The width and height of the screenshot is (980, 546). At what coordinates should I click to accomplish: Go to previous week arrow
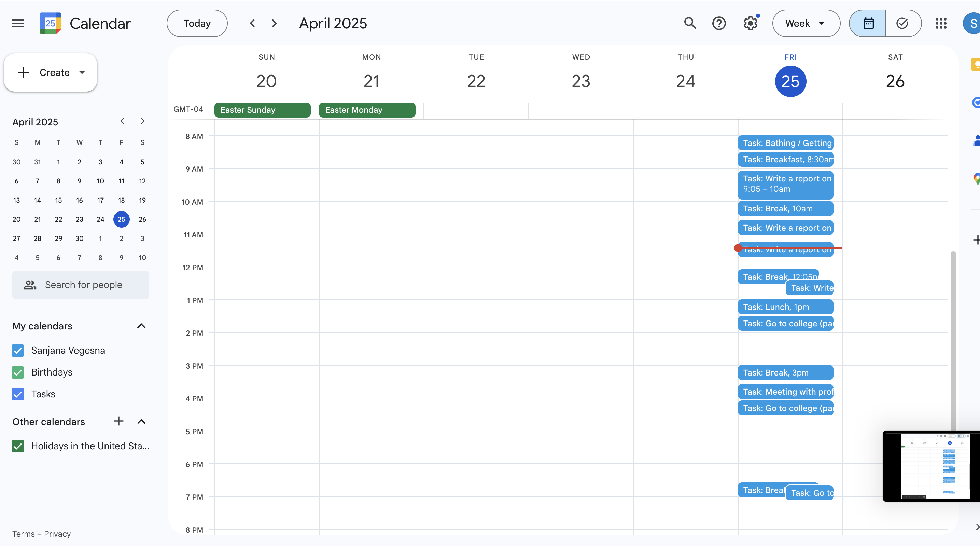point(252,23)
